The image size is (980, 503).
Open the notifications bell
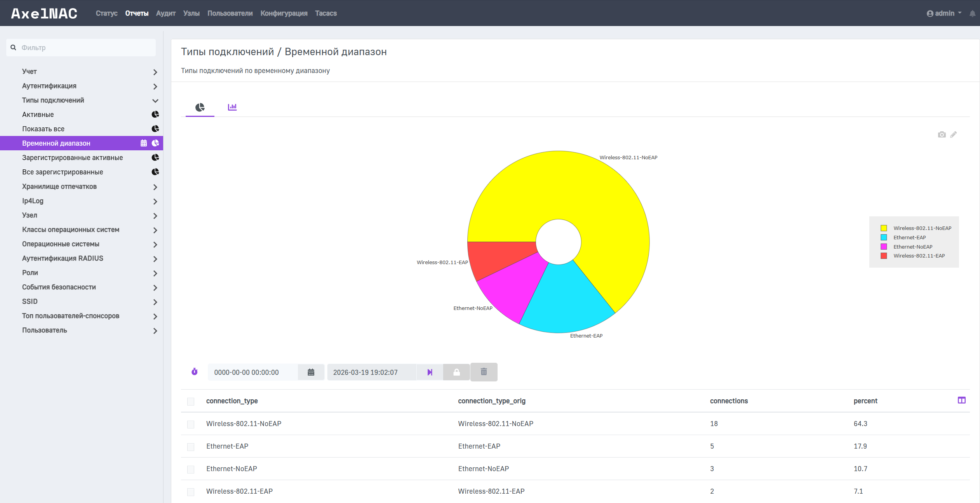tap(972, 14)
